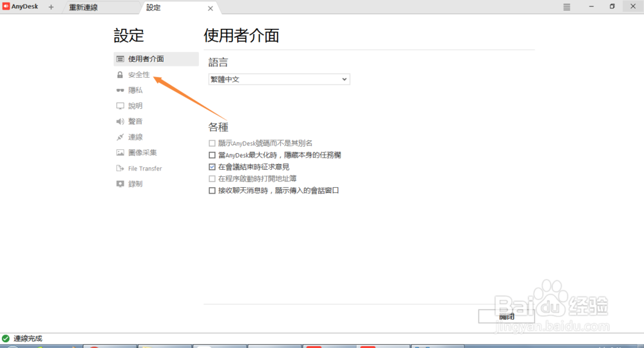Click the recording icon beside 錄制
The width and height of the screenshot is (644, 348).
[x=120, y=184]
